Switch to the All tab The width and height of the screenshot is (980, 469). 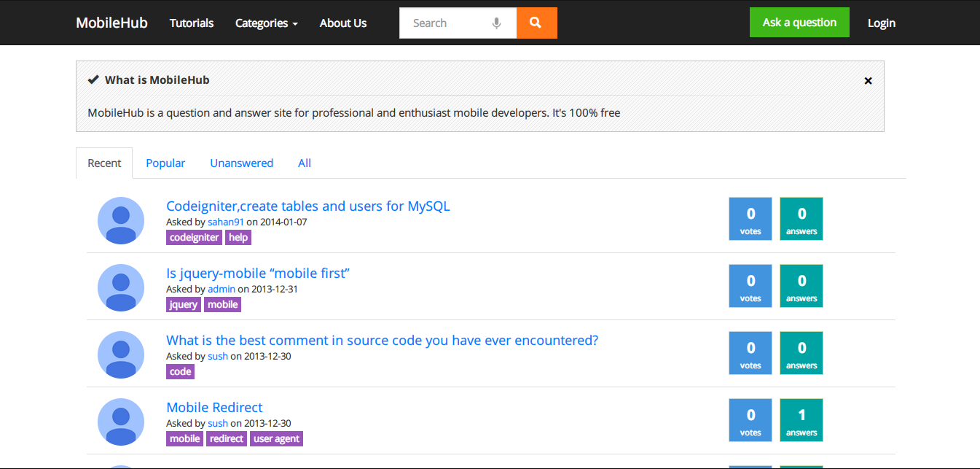point(305,163)
